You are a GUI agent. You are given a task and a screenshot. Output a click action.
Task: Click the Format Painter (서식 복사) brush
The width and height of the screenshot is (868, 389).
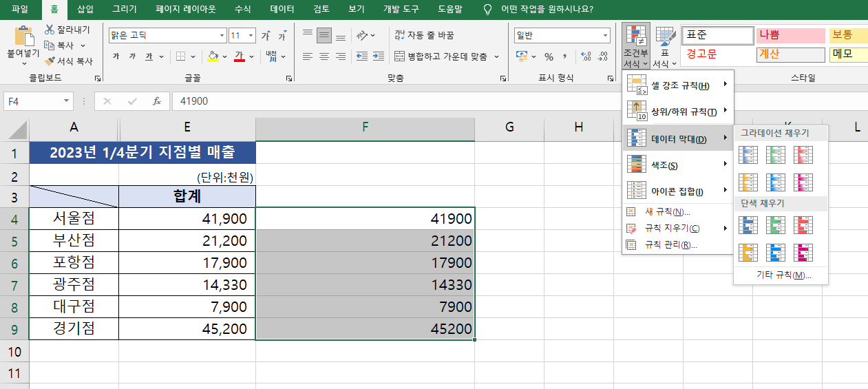click(x=50, y=61)
